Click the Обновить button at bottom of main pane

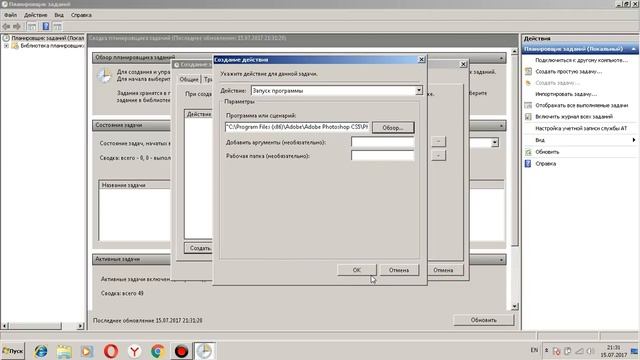tap(484, 320)
